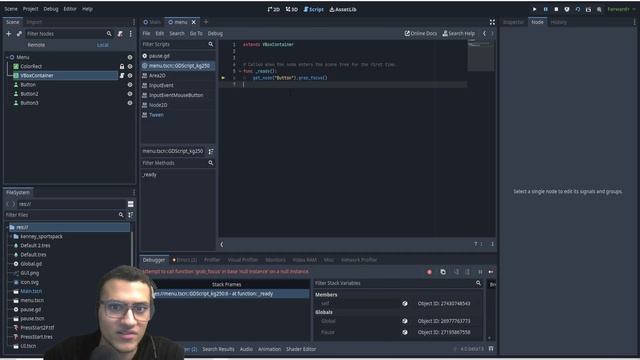640x360 pixels.
Task: Toggle visibility of Menu node
Action: coord(130,58)
